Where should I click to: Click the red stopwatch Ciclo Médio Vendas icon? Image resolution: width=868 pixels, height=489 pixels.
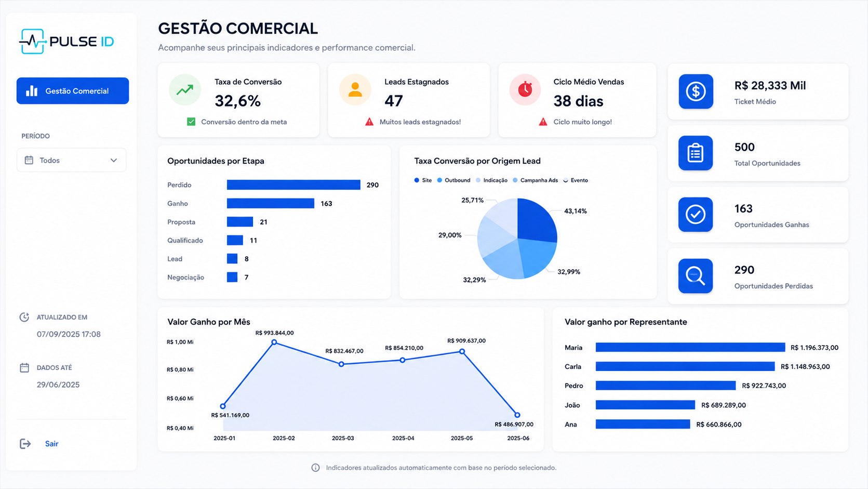(x=525, y=90)
